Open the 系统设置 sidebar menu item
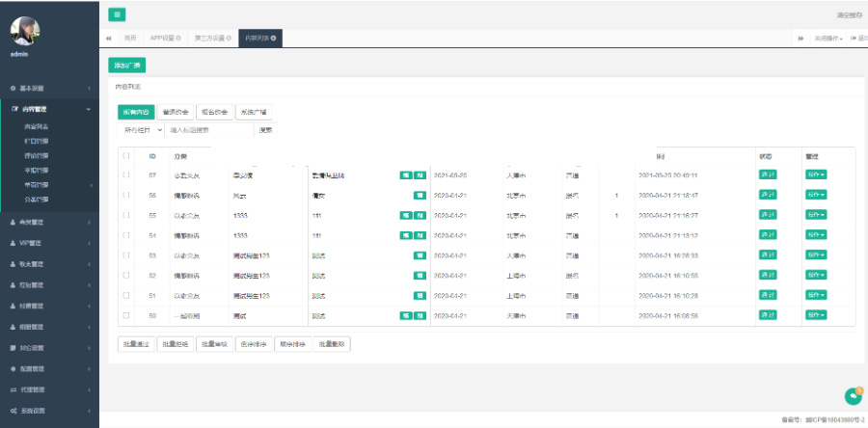The height and width of the screenshot is (428, 868). pos(49,411)
